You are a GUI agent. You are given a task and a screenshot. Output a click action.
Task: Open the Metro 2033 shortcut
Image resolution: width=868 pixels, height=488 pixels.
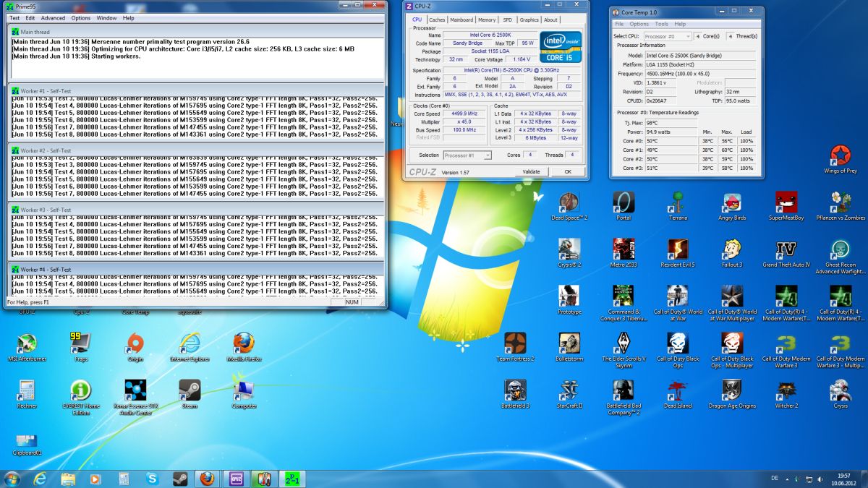[x=624, y=253]
